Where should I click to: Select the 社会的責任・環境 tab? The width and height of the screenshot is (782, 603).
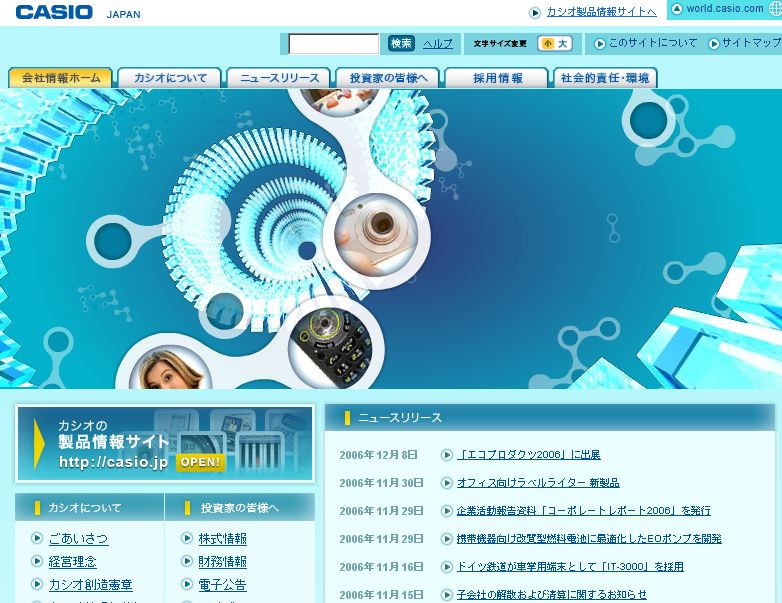coord(605,78)
